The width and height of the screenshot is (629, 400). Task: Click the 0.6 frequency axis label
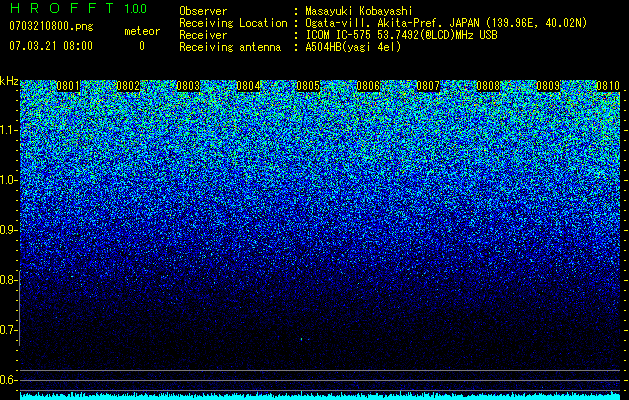[8, 380]
